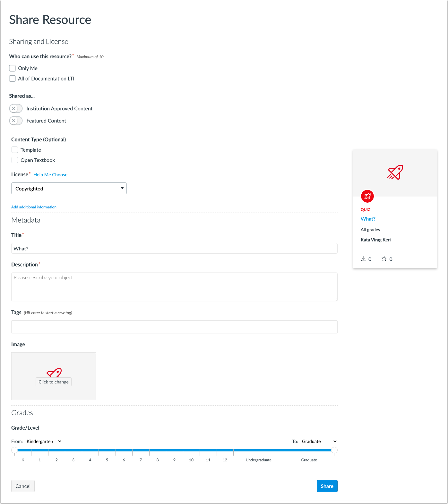The width and height of the screenshot is (448, 504).
Task: Click the Cancel button
Action: click(23, 486)
